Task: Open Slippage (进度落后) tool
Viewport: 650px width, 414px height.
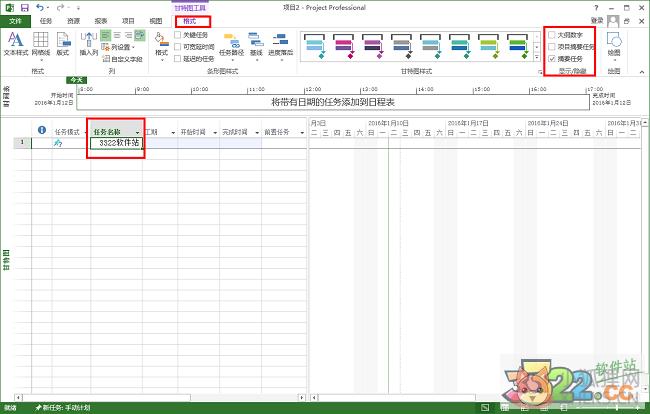Action: click(x=281, y=45)
